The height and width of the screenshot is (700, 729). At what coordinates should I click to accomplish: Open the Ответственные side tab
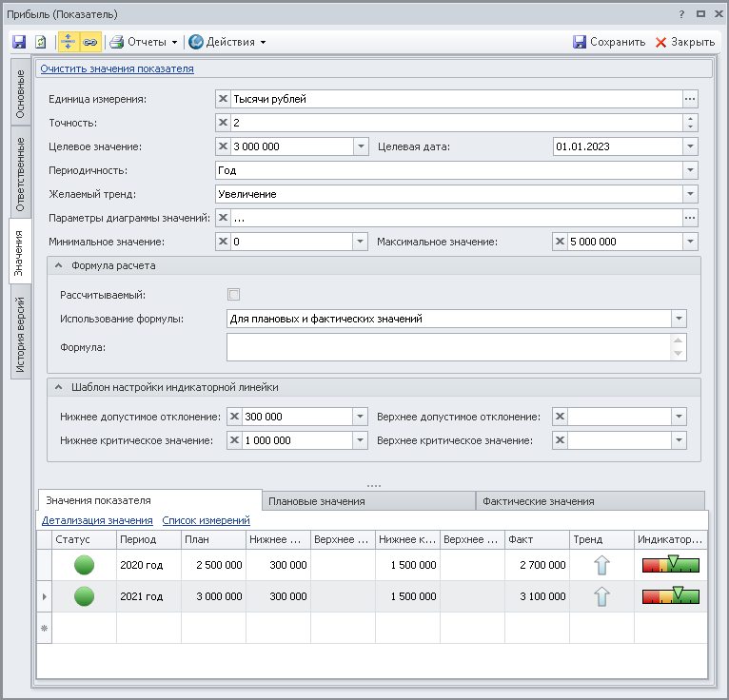pyautogui.click(x=20, y=174)
